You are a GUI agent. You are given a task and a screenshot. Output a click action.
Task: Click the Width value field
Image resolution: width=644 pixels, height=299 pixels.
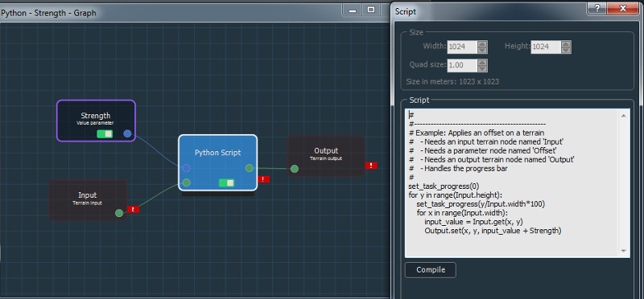(462, 47)
